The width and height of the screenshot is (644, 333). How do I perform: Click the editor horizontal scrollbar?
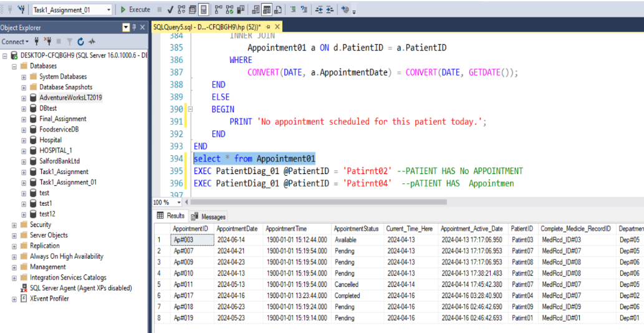point(319,202)
